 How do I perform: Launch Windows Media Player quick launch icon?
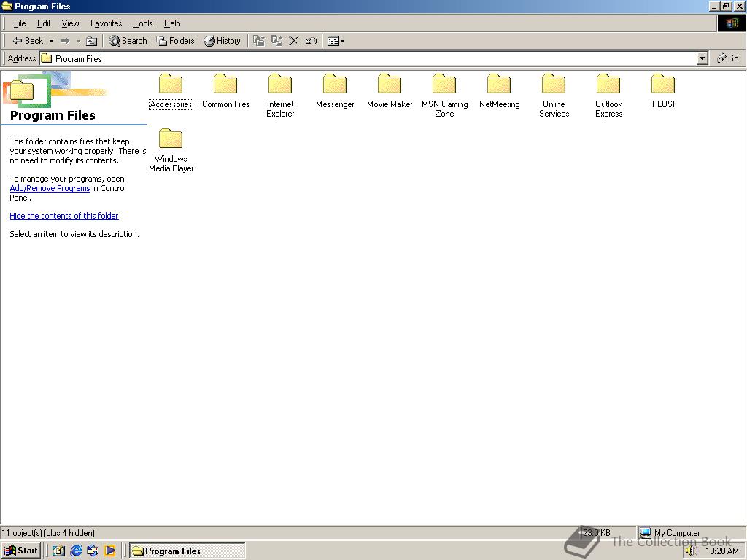pos(109,551)
